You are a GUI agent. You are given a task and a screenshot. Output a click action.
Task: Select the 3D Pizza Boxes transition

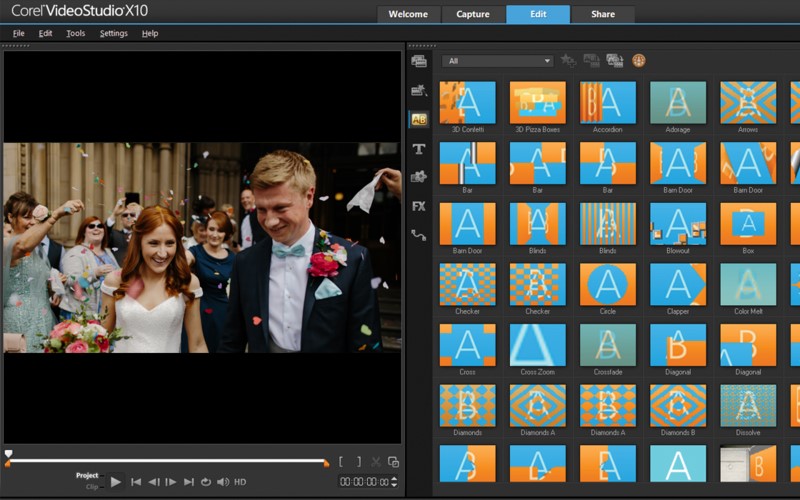(538, 103)
